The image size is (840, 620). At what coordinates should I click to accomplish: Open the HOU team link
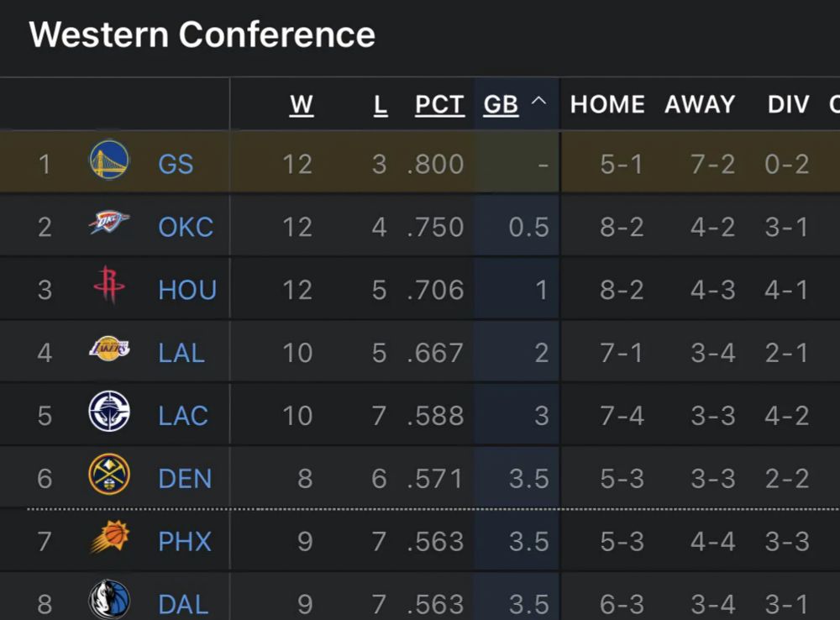(187, 290)
